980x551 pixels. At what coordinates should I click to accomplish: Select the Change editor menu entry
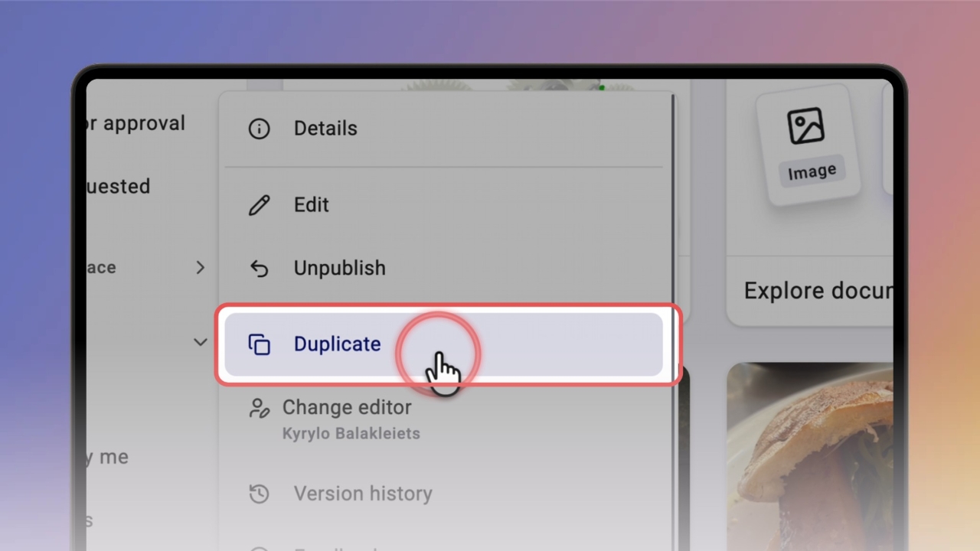pos(443,419)
